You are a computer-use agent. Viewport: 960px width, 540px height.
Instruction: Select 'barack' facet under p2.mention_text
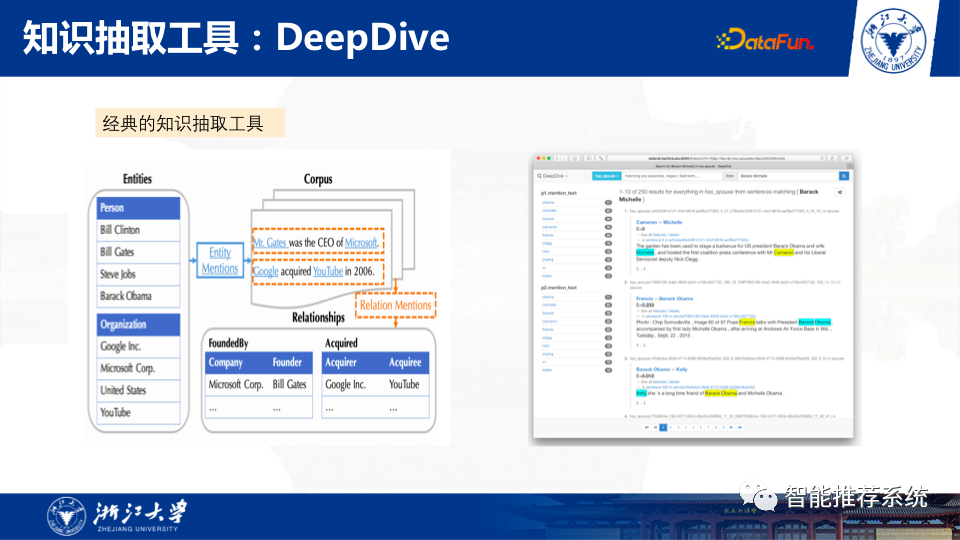click(548, 313)
